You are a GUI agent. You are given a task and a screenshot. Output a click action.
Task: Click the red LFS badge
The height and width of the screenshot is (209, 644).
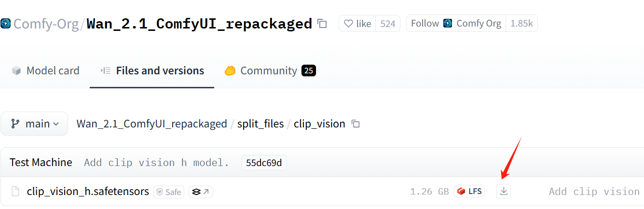(469, 191)
